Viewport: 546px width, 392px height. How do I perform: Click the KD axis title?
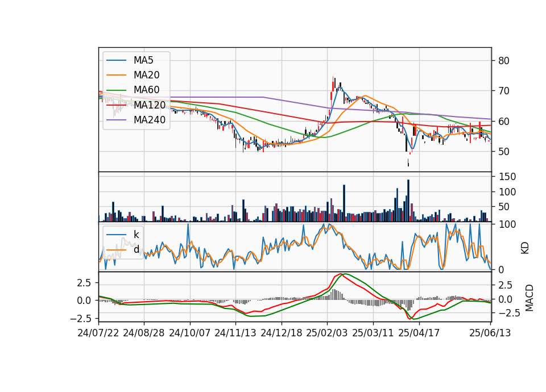tap(525, 248)
